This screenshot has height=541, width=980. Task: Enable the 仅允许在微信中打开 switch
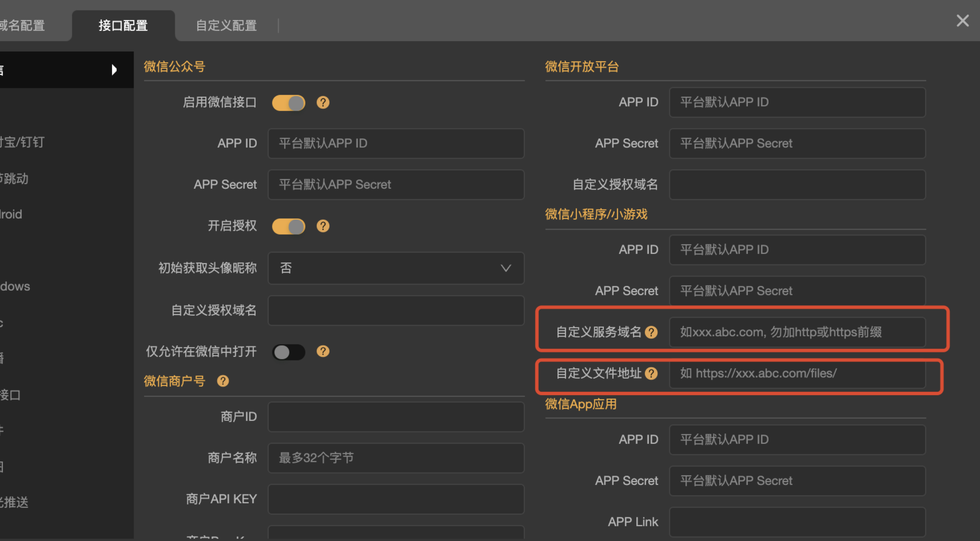[x=289, y=351]
